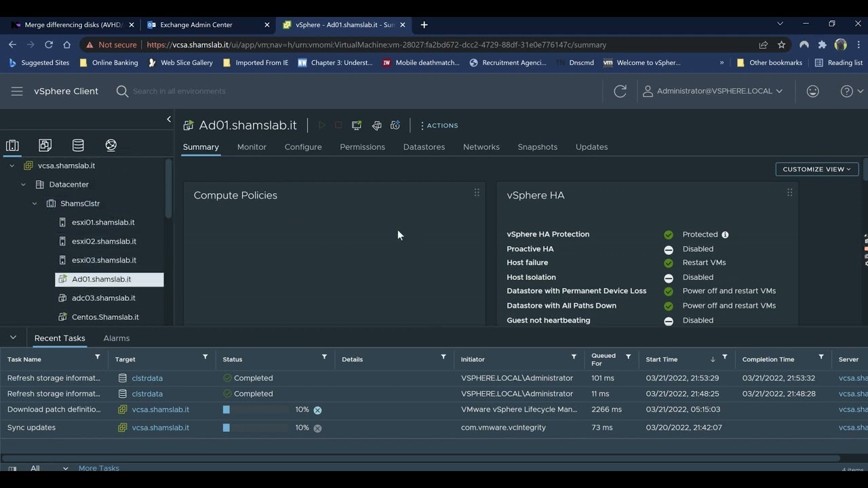868x488 pixels.
Task: Open the Datastores tab
Action: point(424,147)
